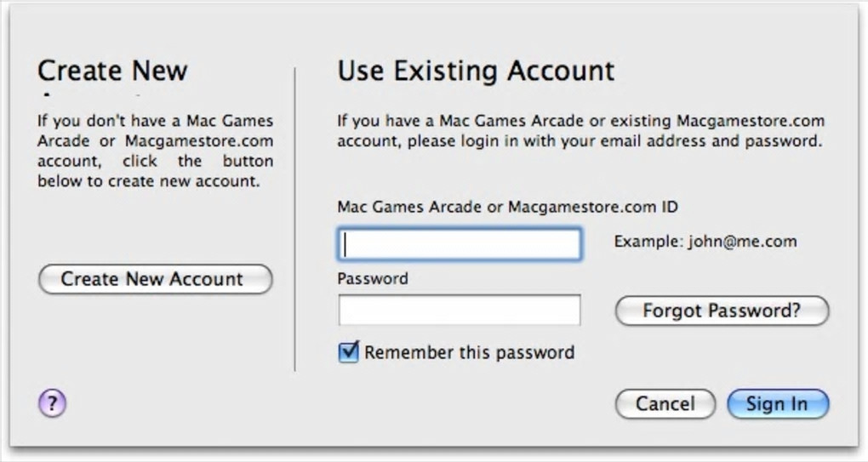Click the 'Example: john@me.com' hint text

click(x=705, y=242)
